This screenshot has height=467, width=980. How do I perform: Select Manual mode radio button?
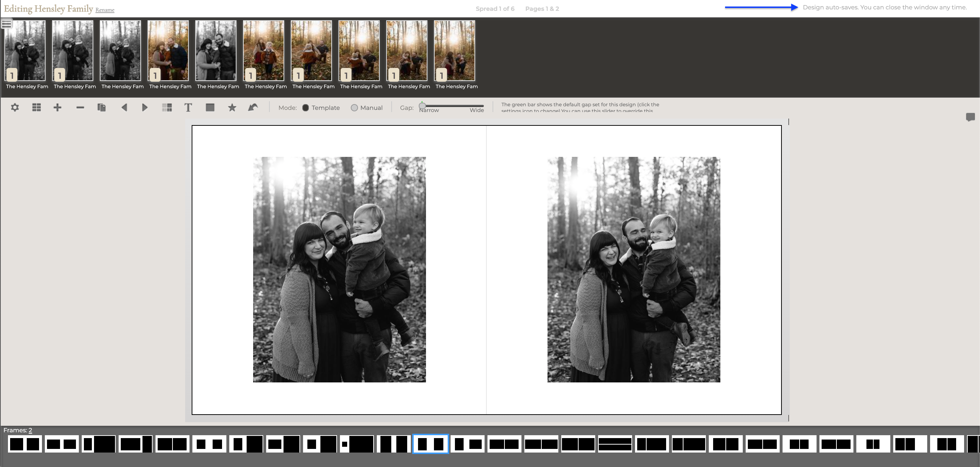click(354, 108)
